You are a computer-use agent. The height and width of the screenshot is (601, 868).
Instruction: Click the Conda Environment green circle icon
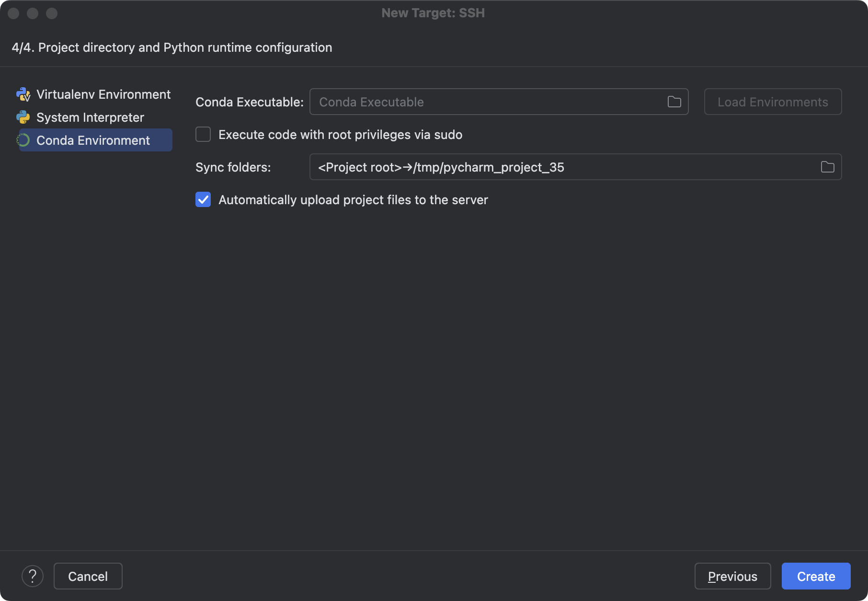coord(23,140)
